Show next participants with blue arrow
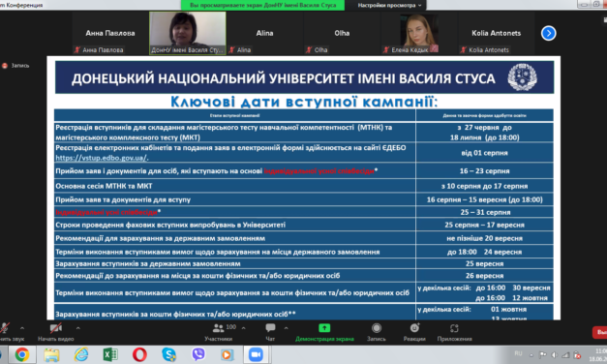 tap(548, 33)
